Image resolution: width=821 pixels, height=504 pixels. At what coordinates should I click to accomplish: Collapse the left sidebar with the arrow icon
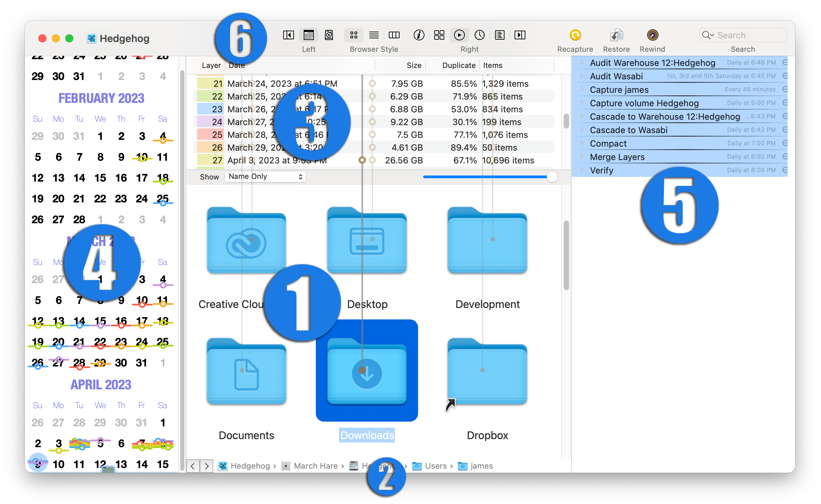point(288,35)
